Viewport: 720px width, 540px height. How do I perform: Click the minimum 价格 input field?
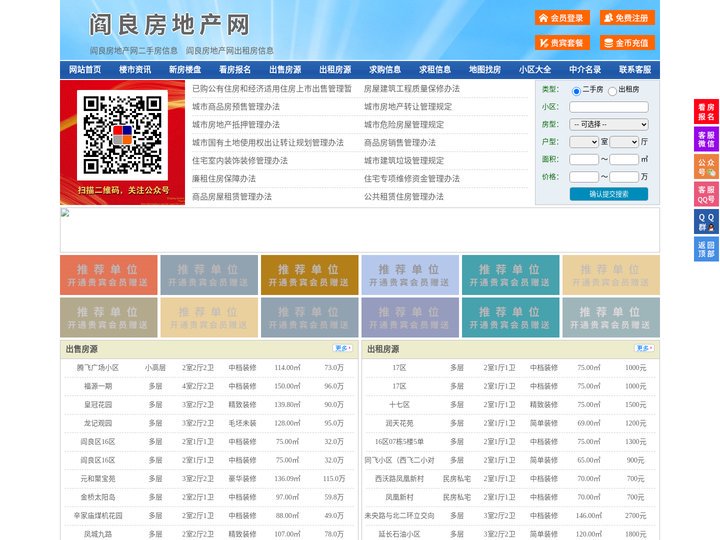[x=584, y=177]
